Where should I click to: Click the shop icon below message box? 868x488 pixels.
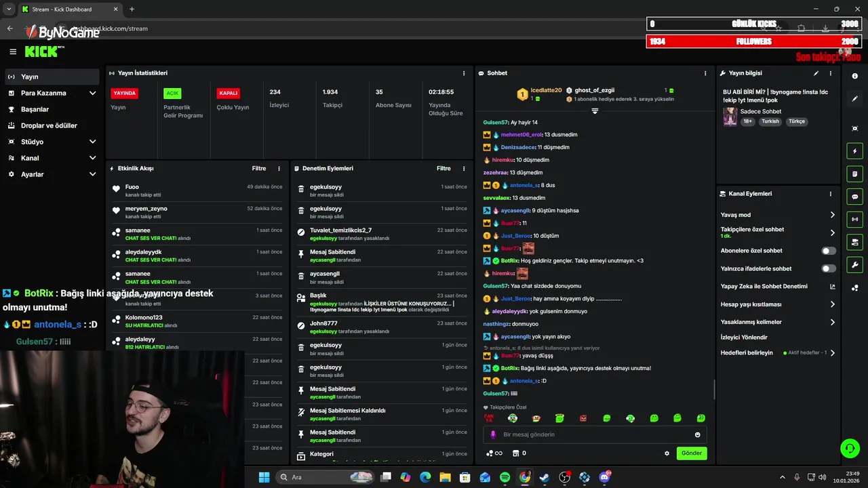tap(515, 453)
